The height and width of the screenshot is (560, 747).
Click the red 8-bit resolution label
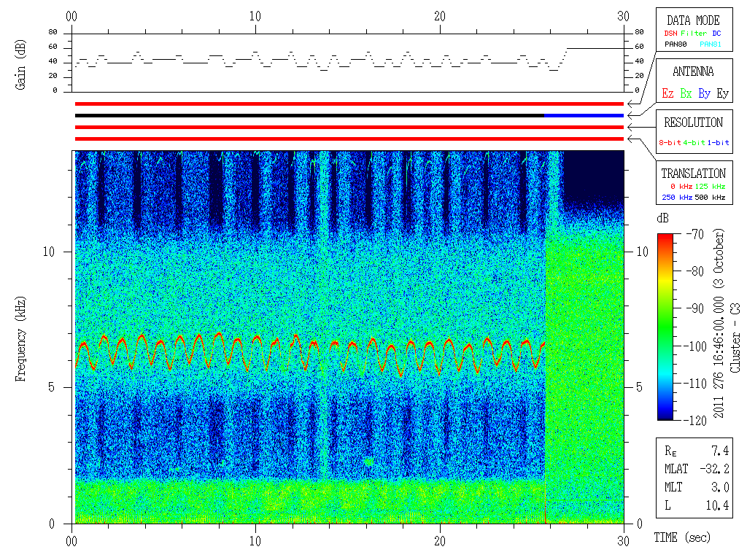click(x=670, y=142)
